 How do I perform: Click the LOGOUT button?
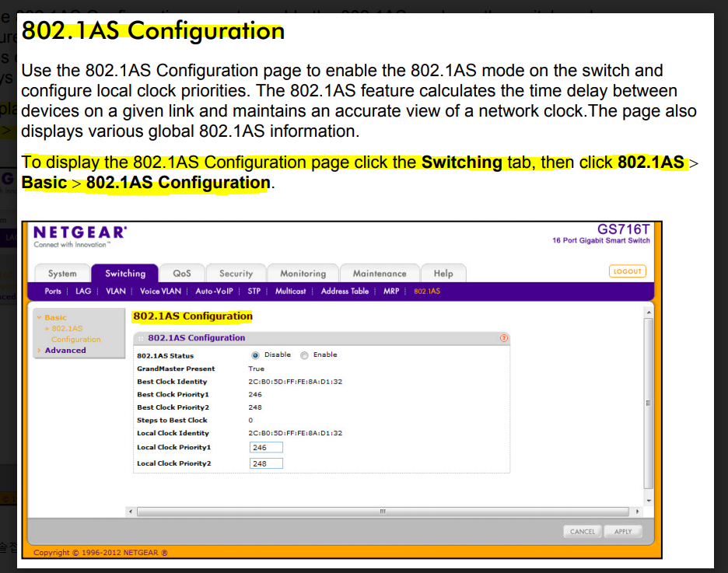pyautogui.click(x=627, y=271)
